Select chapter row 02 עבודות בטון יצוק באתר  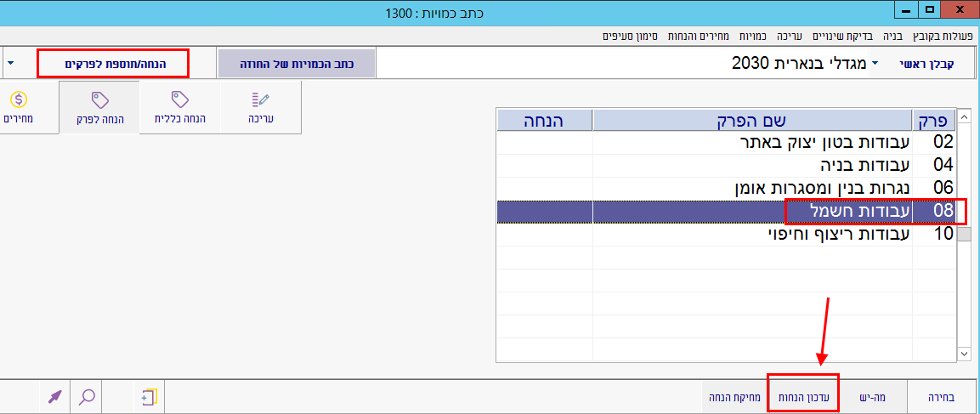[x=726, y=142]
